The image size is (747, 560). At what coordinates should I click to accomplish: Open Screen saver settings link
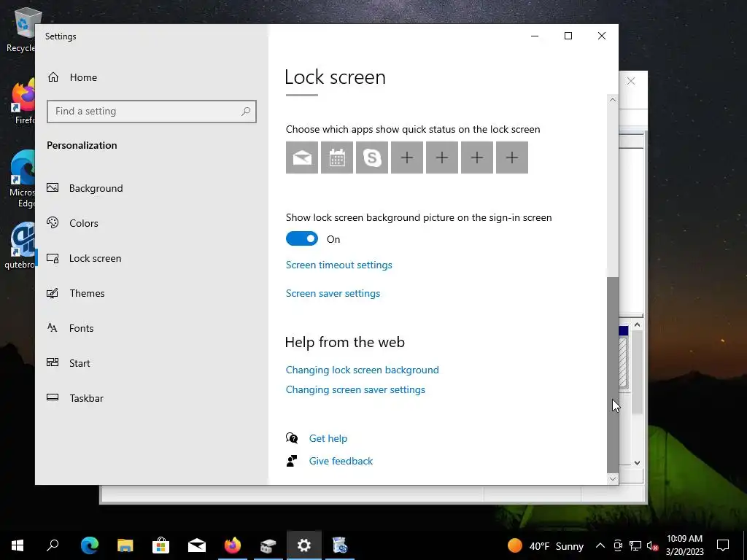(x=333, y=293)
